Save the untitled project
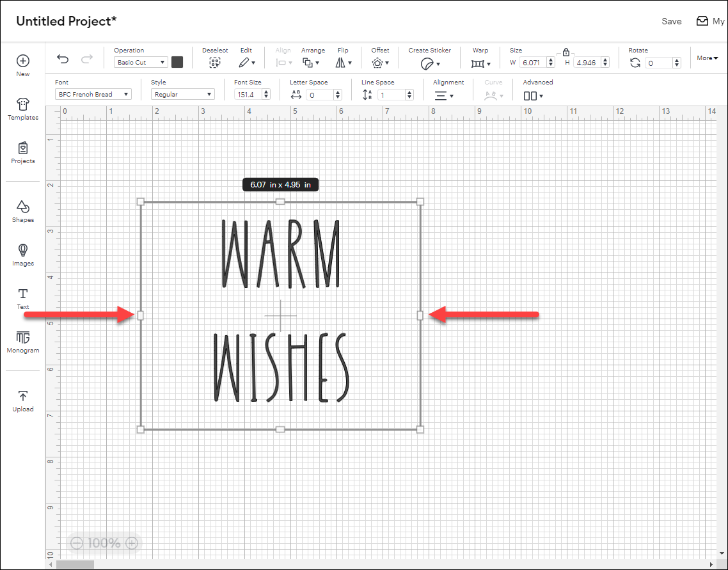The image size is (728, 570). pos(671,21)
